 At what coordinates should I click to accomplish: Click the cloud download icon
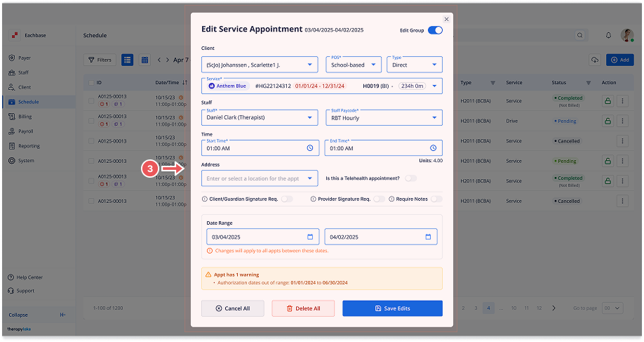tap(595, 60)
